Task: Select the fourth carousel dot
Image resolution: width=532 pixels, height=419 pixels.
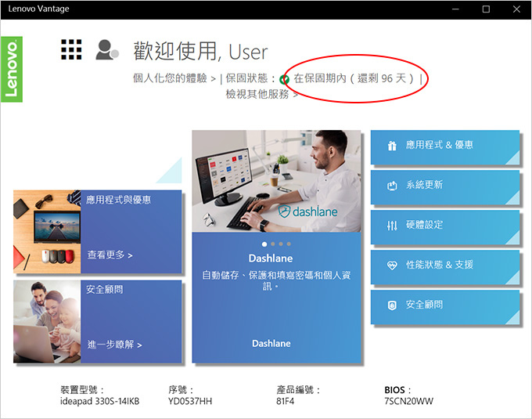Action: coord(289,244)
